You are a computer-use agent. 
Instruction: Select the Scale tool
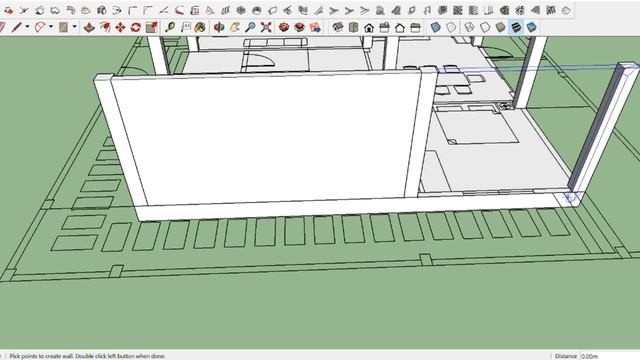click(x=151, y=27)
